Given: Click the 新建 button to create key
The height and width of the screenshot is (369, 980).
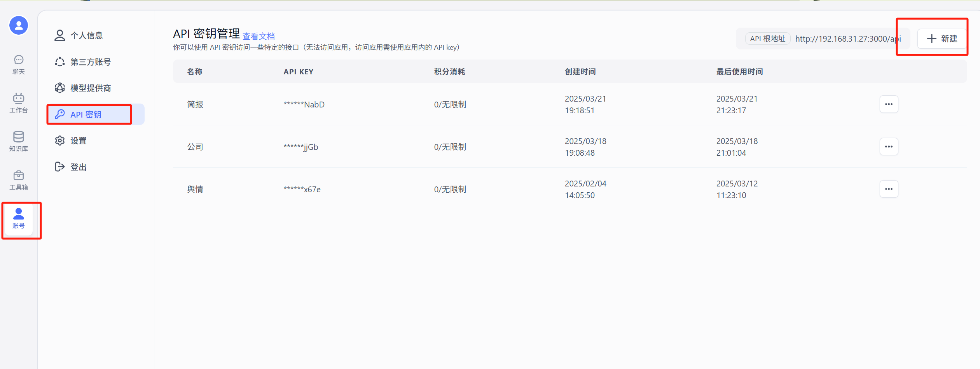Looking at the screenshot, I should click(x=942, y=39).
